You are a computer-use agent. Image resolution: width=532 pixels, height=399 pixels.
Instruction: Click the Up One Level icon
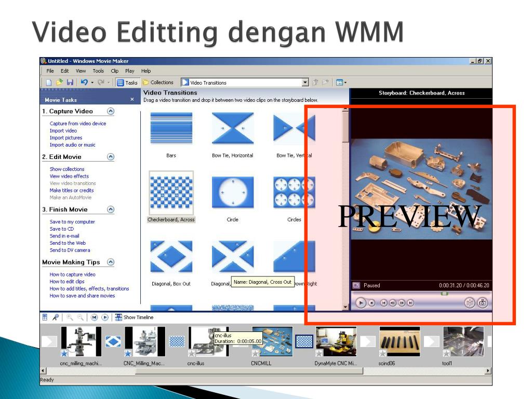coord(315,83)
